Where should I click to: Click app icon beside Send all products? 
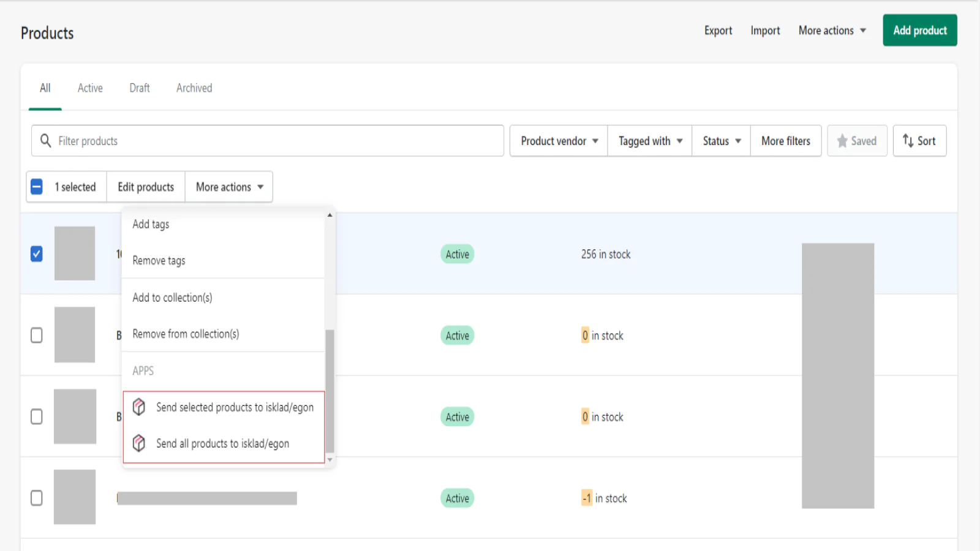point(139,443)
